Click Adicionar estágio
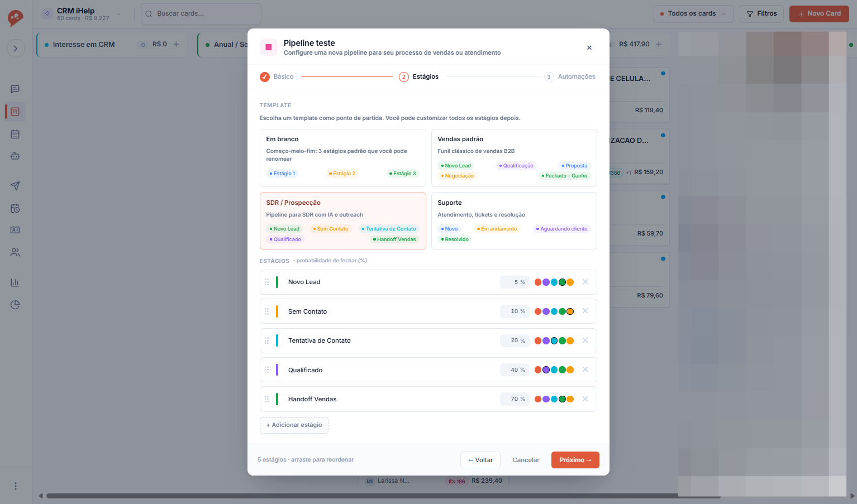This screenshot has height=504, width=857. [294, 425]
